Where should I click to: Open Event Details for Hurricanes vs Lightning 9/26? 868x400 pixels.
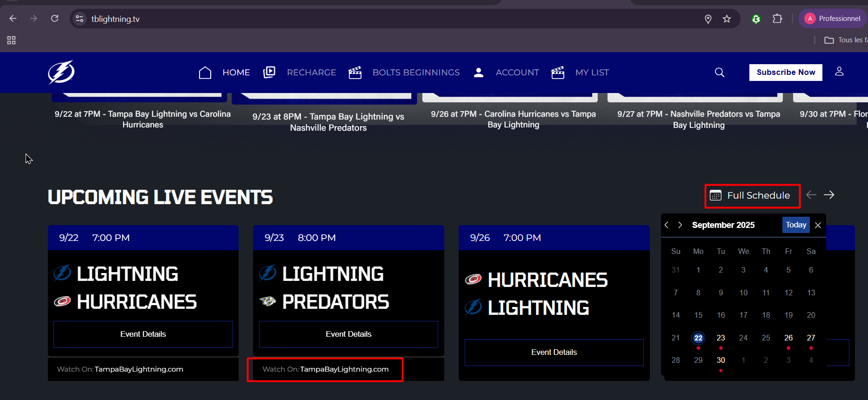tap(554, 352)
